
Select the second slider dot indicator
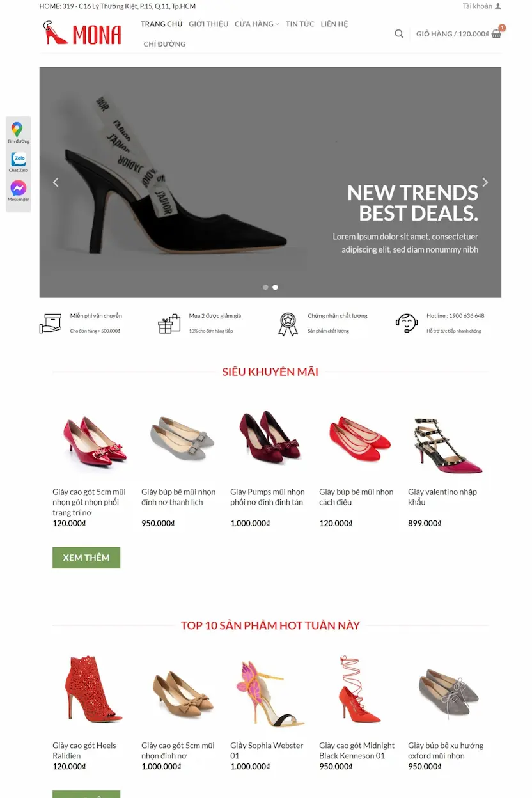pyautogui.click(x=276, y=287)
